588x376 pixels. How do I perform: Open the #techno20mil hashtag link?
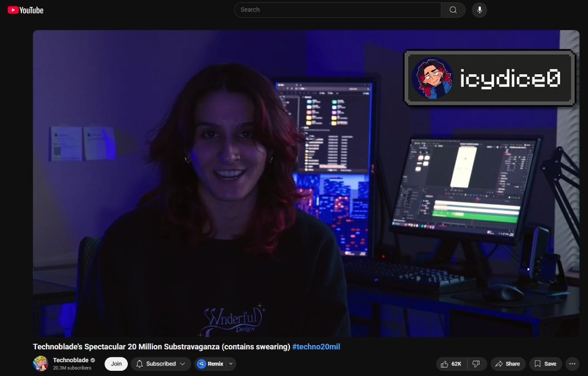click(x=316, y=347)
